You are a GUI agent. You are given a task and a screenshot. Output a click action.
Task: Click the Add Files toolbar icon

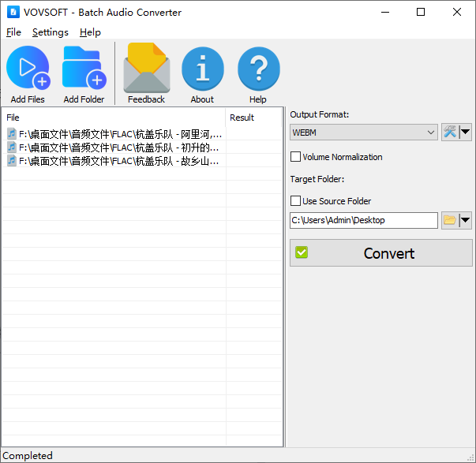(28, 69)
